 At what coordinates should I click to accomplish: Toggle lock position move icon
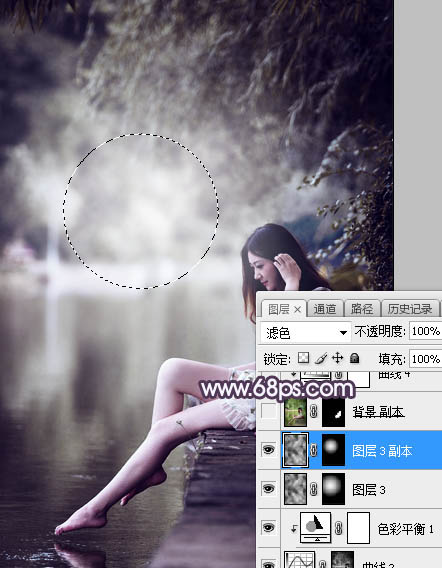[x=337, y=358]
